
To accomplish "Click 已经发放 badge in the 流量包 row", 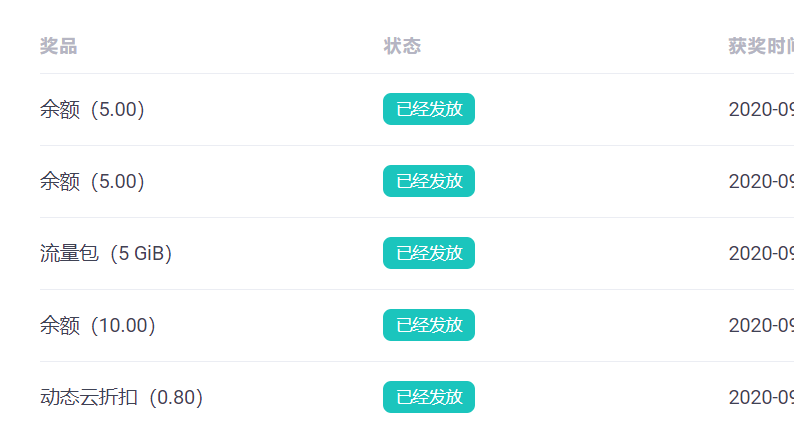I will point(429,253).
